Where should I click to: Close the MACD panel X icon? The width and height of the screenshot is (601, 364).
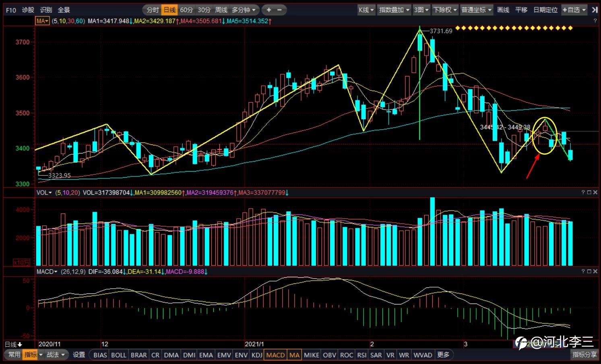tap(595, 271)
